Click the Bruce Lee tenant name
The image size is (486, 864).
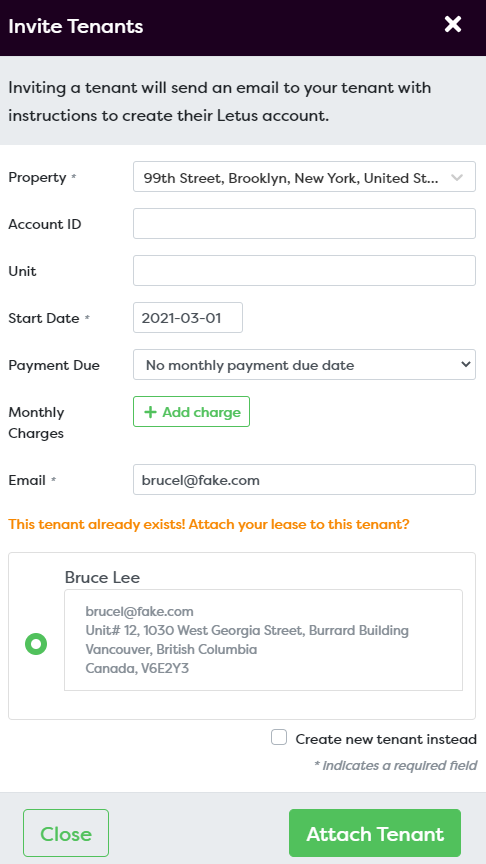[102, 577]
